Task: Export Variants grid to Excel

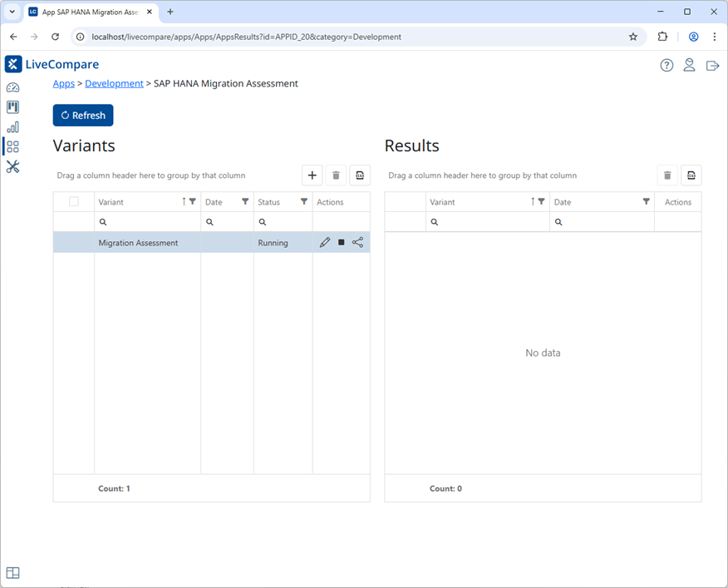Action: coord(360,175)
